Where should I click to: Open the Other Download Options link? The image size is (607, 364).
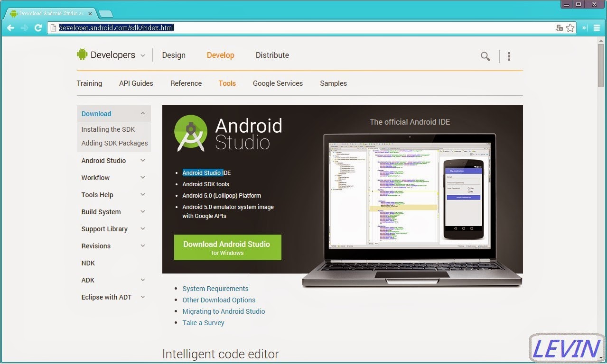[x=219, y=300]
